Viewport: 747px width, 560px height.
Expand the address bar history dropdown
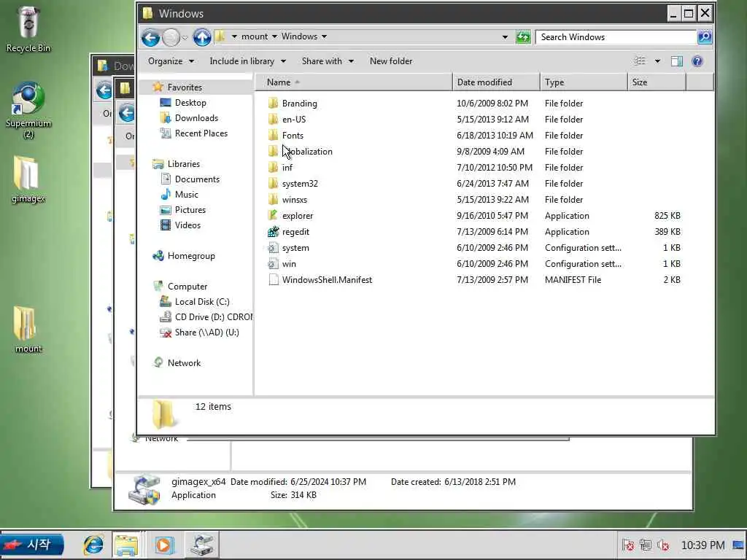[505, 37]
